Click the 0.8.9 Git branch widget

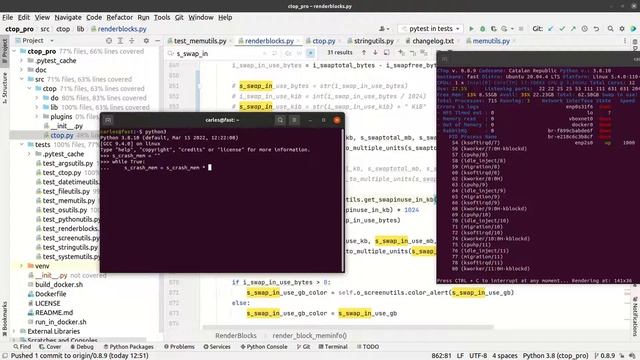click(x=604, y=356)
